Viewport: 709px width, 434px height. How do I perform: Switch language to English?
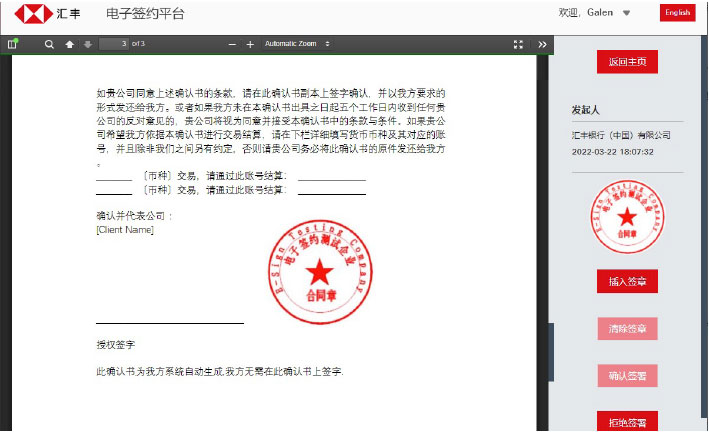point(677,13)
